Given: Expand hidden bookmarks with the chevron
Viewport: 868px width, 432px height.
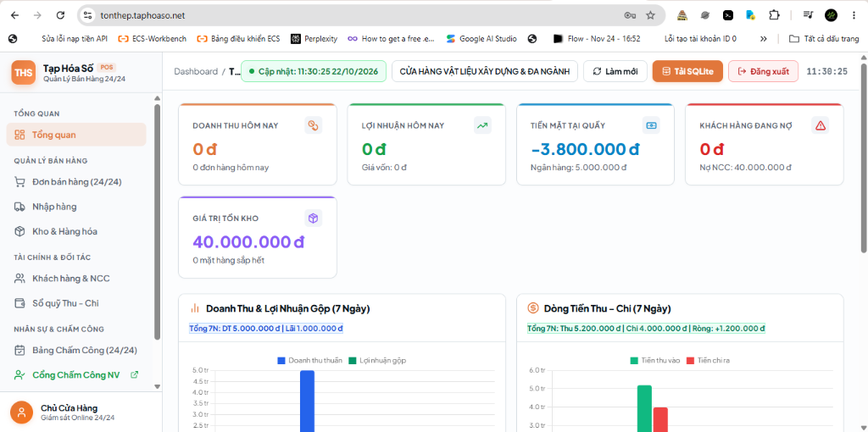Looking at the screenshot, I should click(x=764, y=39).
